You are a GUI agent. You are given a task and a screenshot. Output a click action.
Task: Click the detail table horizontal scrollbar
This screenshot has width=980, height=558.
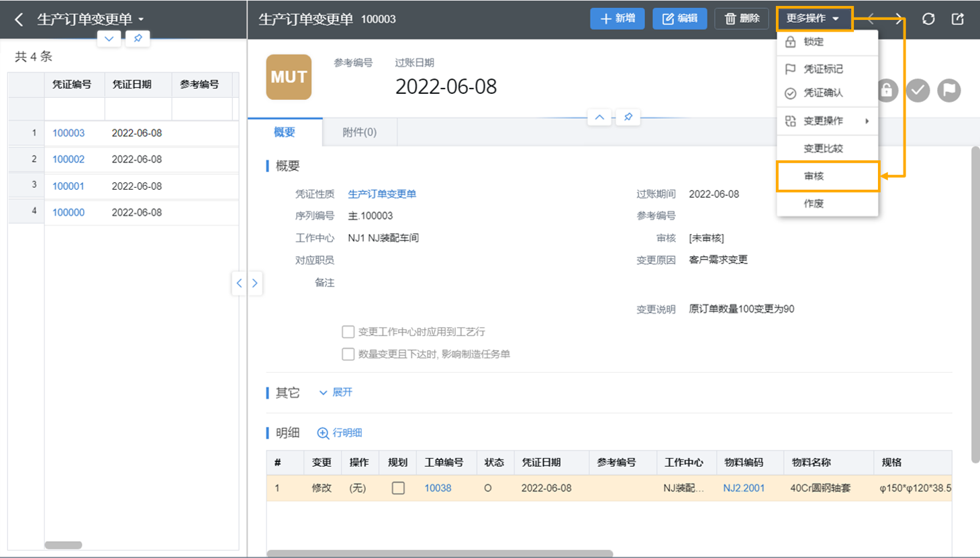(x=440, y=554)
